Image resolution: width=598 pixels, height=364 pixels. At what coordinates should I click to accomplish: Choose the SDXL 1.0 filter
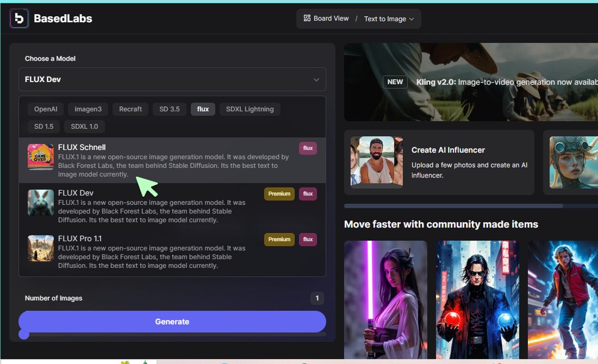pos(84,127)
